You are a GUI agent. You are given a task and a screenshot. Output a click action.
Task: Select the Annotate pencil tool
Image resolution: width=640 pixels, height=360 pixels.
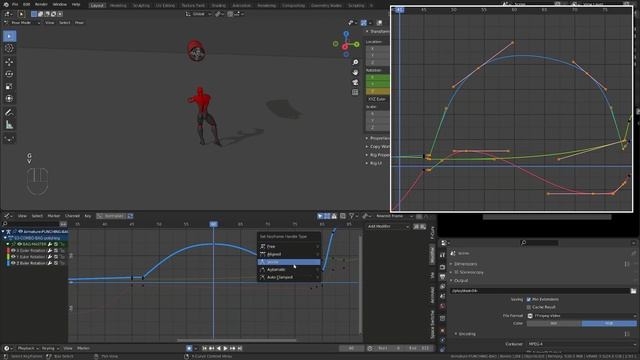point(9,113)
